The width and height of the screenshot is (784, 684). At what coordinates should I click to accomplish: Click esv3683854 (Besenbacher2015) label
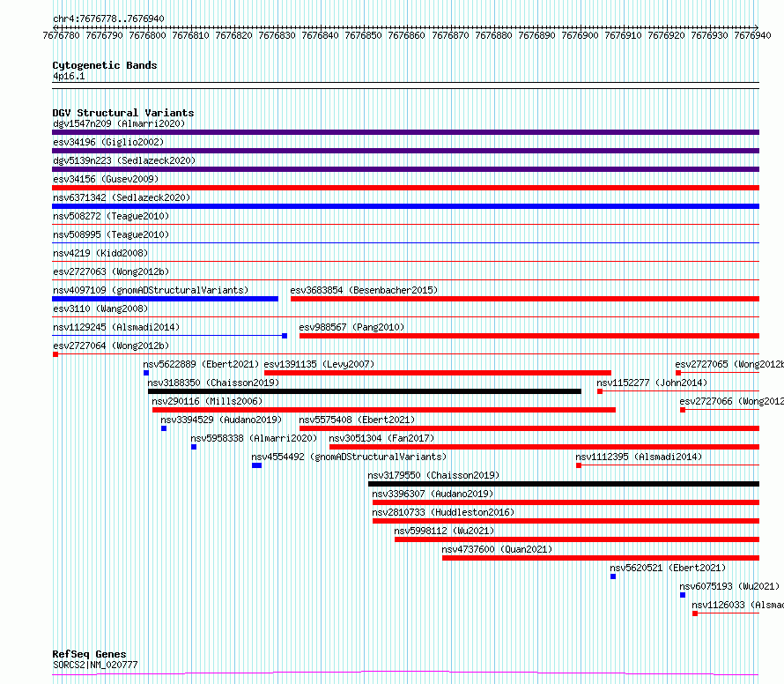click(x=364, y=290)
